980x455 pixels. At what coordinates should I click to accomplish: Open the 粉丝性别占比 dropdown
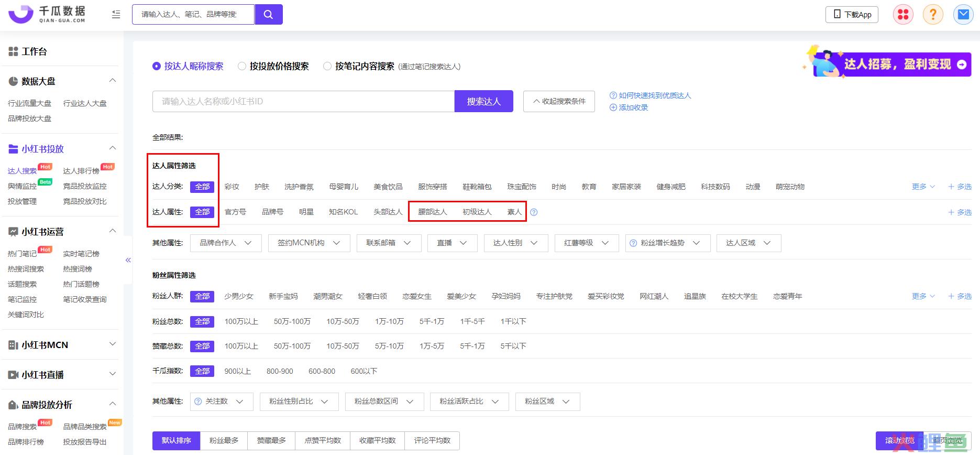coord(299,402)
